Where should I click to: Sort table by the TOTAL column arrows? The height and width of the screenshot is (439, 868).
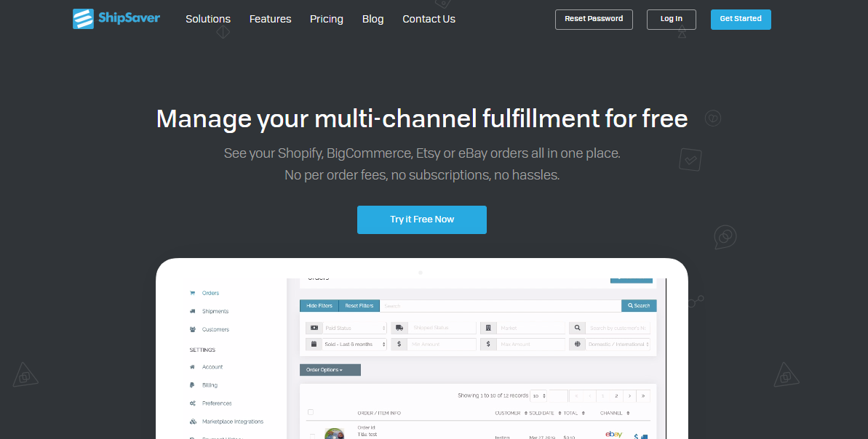(x=582, y=413)
